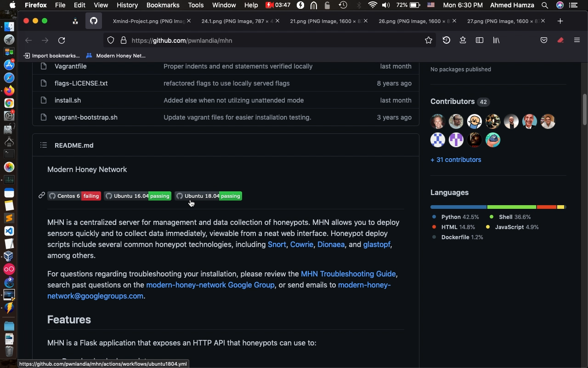The image size is (588, 368).
Task: Open the Firefox library icon
Action: pyautogui.click(x=496, y=40)
